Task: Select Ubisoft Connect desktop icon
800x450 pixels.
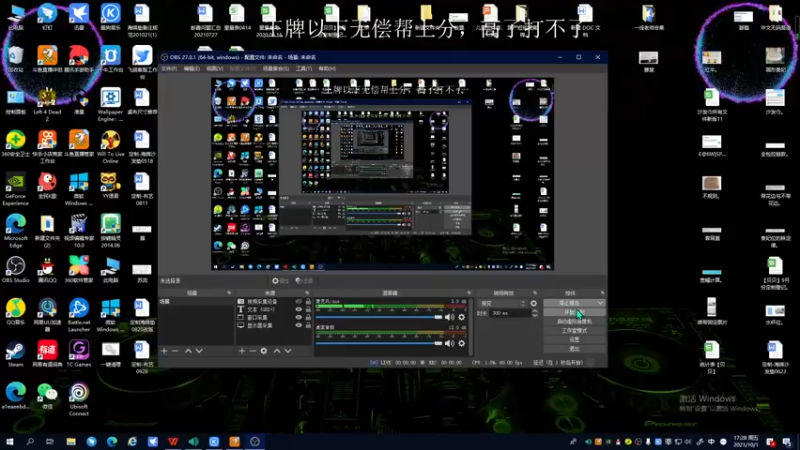Action: [79, 399]
